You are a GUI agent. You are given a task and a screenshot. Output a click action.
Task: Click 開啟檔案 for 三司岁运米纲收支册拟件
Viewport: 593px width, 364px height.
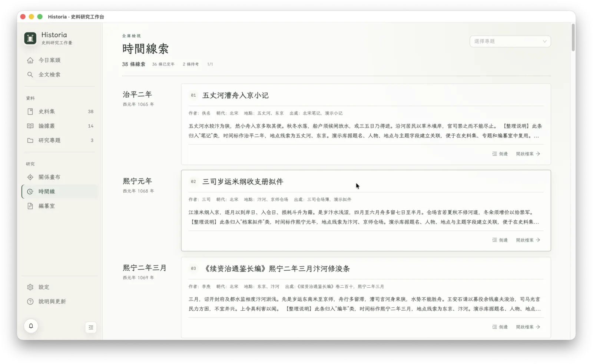528,240
